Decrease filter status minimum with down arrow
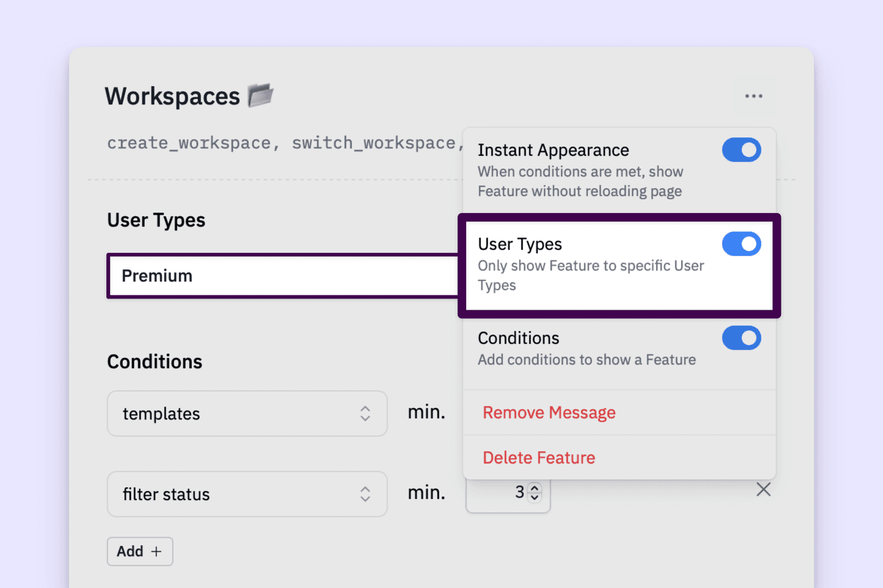This screenshot has height=588, width=883. [535, 497]
